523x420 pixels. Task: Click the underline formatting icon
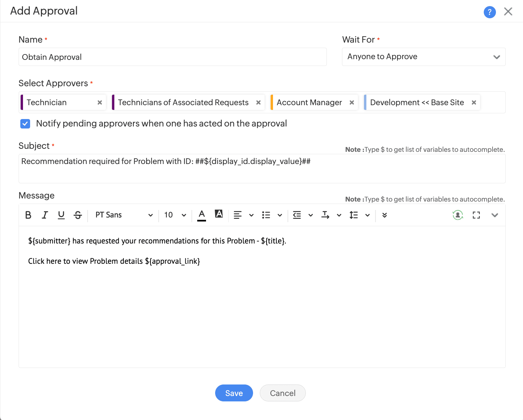[61, 215]
